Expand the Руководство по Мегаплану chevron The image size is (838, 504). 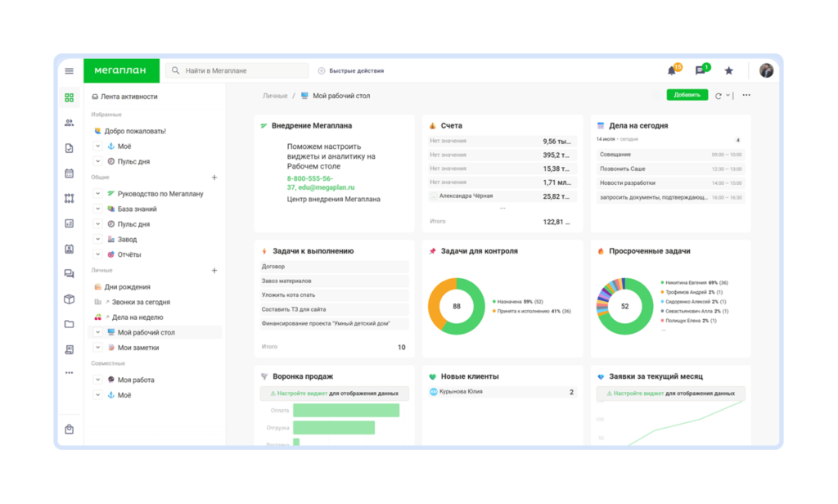(98, 194)
